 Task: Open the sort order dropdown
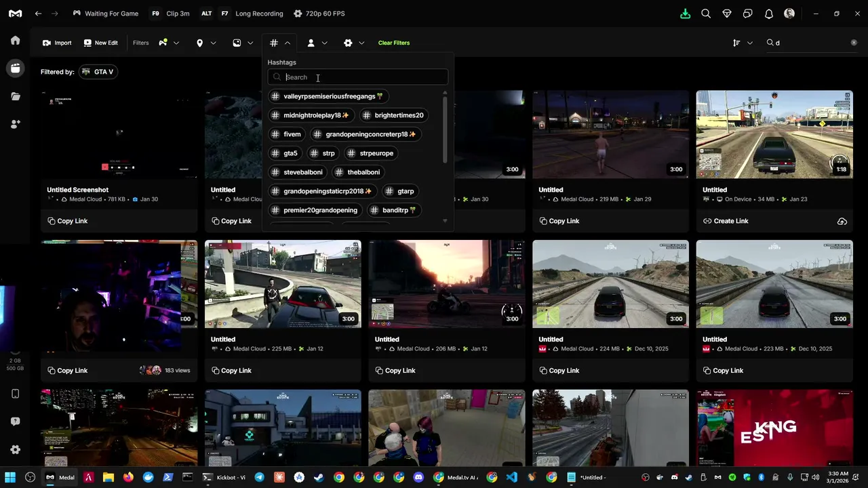tap(743, 43)
